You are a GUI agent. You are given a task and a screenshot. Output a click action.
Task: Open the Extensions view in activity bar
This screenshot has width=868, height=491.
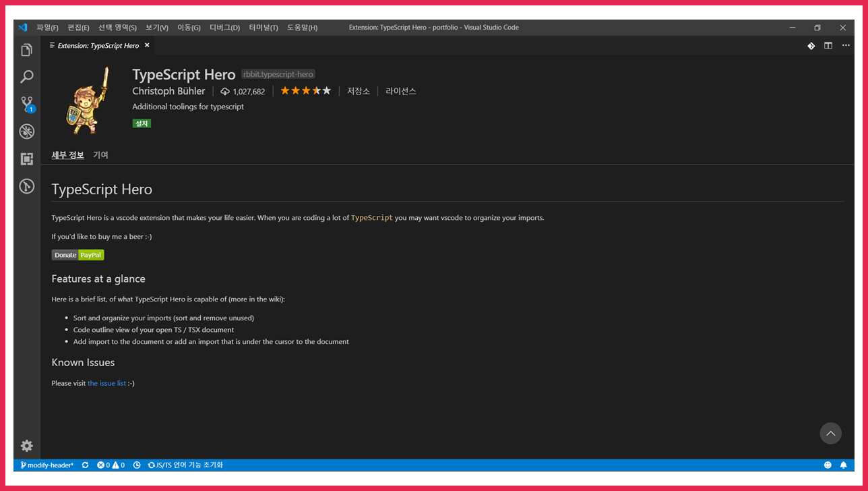click(x=26, y=159)
